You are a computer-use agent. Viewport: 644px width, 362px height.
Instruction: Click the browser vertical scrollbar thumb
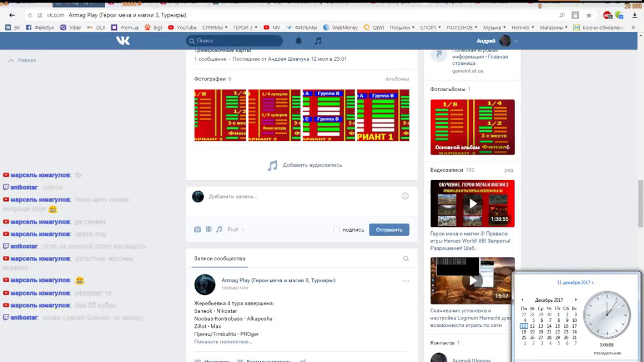[640, 204]
